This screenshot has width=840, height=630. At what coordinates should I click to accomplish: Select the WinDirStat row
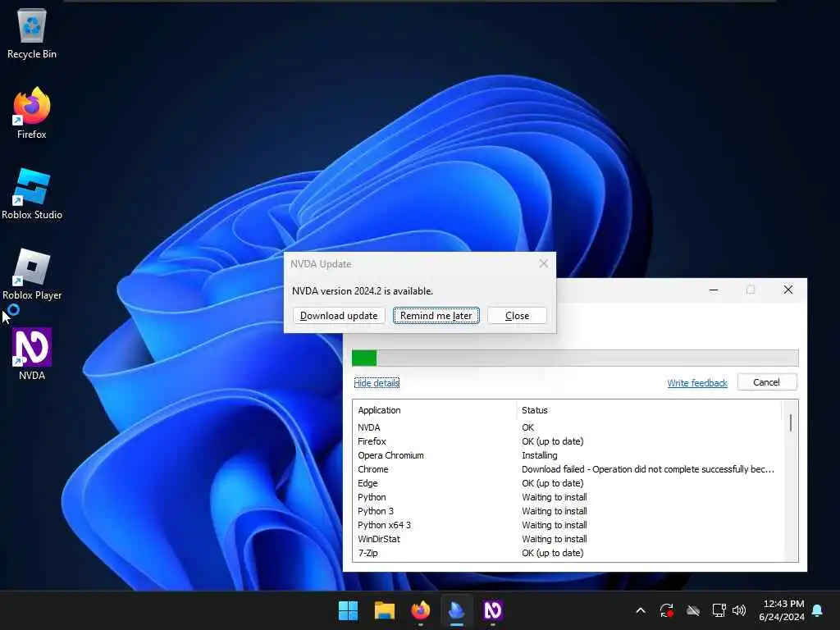coord(568,539)
